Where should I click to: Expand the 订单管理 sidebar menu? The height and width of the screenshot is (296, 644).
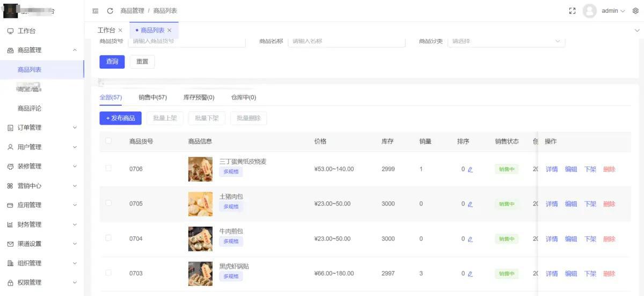(42, 128)
